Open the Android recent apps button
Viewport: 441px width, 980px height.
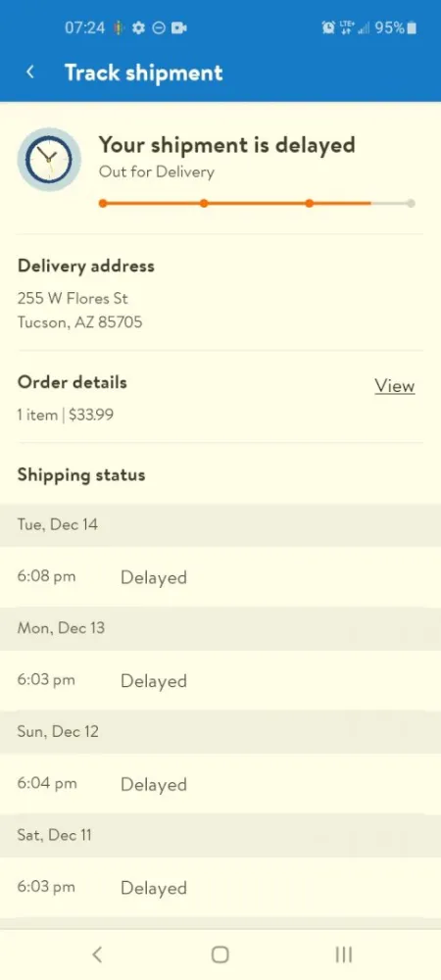tap(344, 954)
